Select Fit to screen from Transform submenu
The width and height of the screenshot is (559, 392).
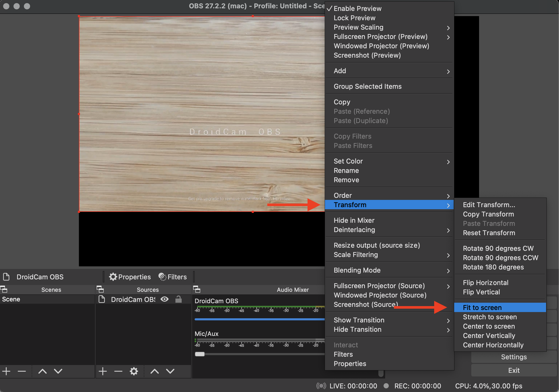(482, 307)
